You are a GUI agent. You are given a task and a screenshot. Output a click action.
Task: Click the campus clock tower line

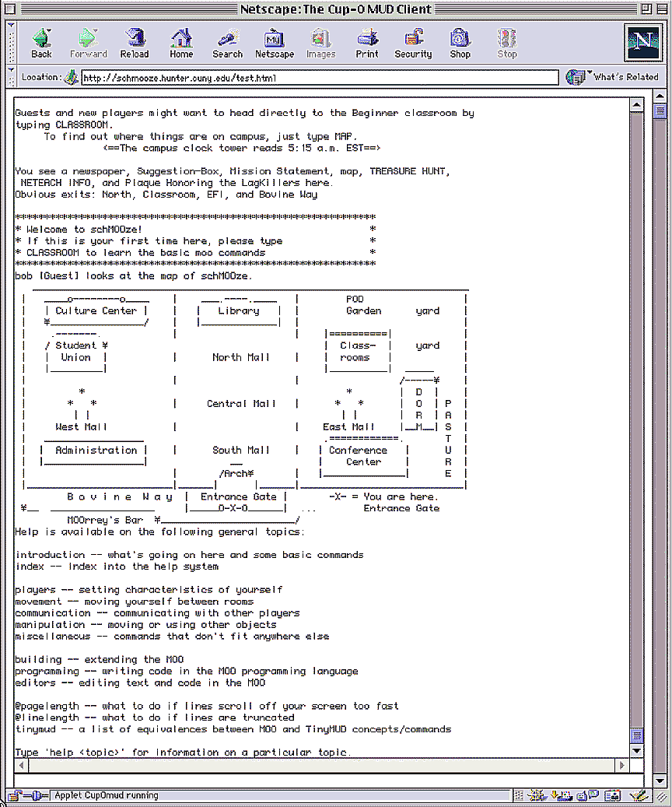[242, 148]
